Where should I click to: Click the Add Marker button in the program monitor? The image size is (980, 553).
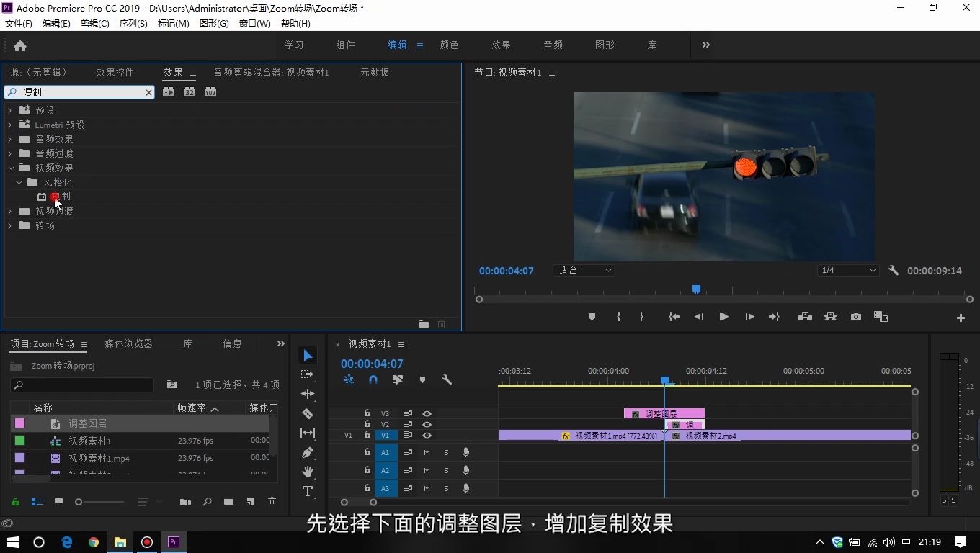point(592,317)
